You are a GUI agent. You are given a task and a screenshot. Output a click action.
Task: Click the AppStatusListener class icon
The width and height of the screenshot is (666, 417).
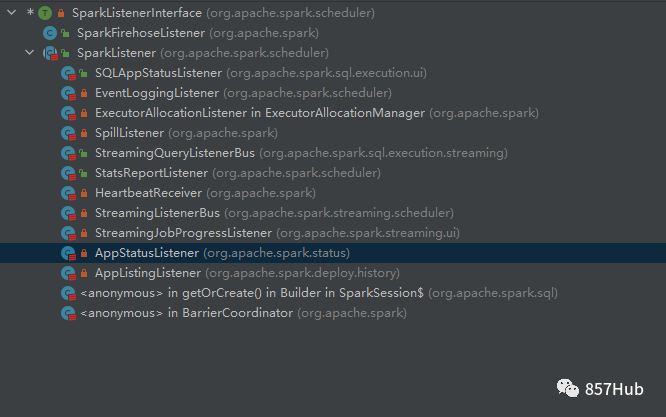68,253
